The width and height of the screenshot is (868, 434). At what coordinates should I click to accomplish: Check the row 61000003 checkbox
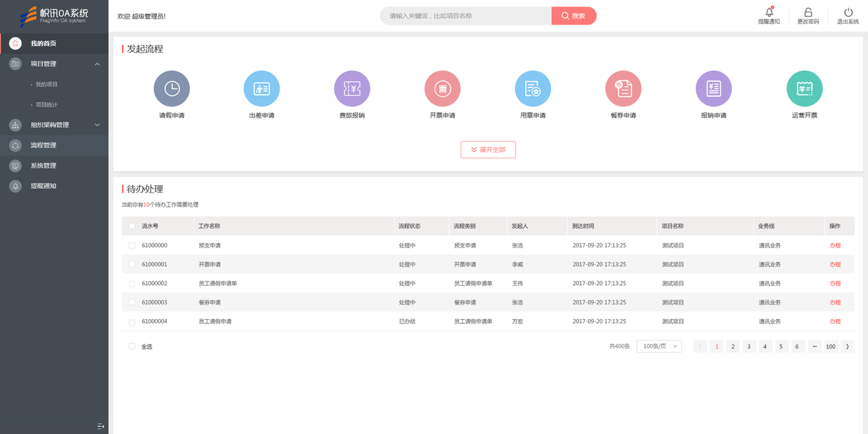[132, 302]
